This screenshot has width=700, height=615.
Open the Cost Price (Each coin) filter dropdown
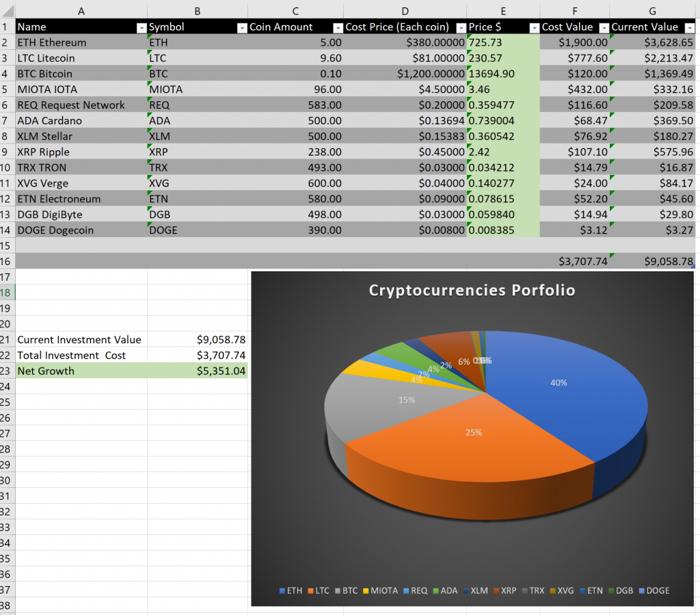(461, 27)
